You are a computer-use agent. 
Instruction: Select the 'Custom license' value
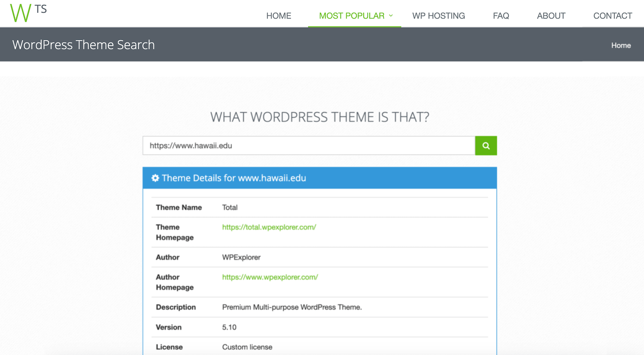tap(247, 347)
